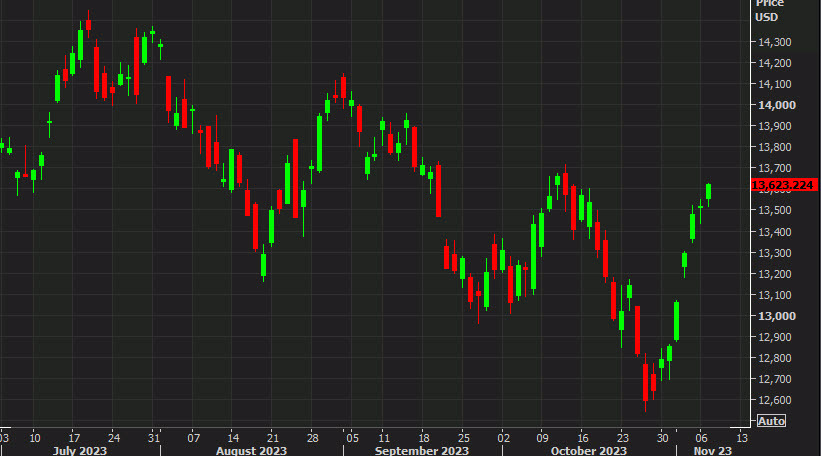
Task: Click the 14,100 price axis label
Action: click(x=774, y=84)
